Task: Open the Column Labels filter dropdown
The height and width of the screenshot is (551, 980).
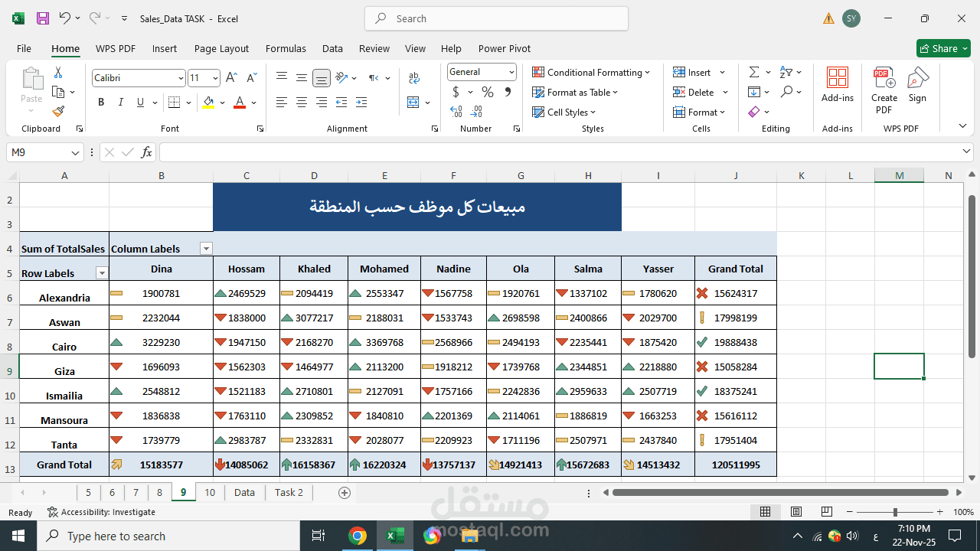Action: point(205,248)
